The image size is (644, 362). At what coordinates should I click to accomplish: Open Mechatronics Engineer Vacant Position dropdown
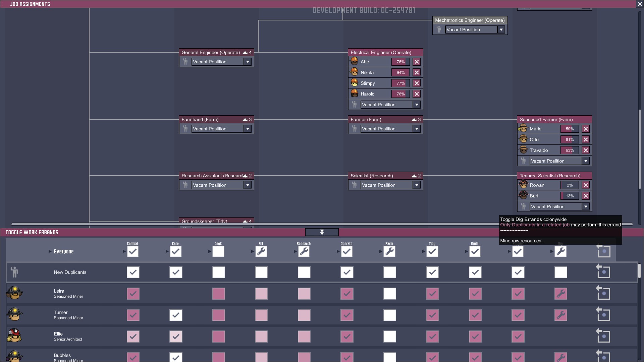tap(501, 29)
